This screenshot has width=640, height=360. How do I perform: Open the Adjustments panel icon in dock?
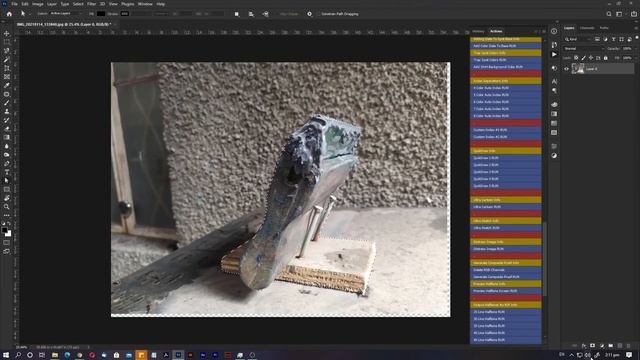tap(554, 156)
